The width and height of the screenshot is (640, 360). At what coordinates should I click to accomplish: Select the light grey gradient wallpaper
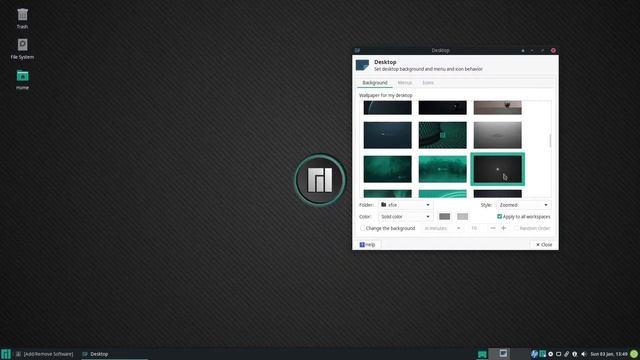point(497,135)
